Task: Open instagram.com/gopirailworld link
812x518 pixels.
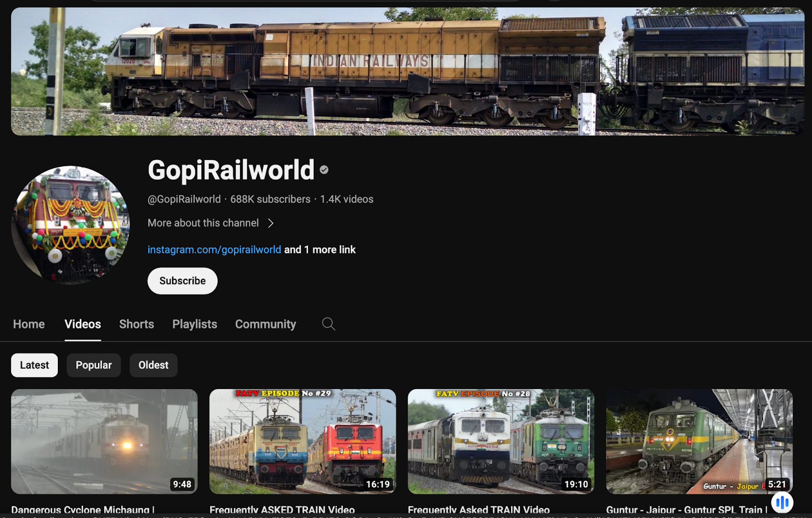Action: 214,249
